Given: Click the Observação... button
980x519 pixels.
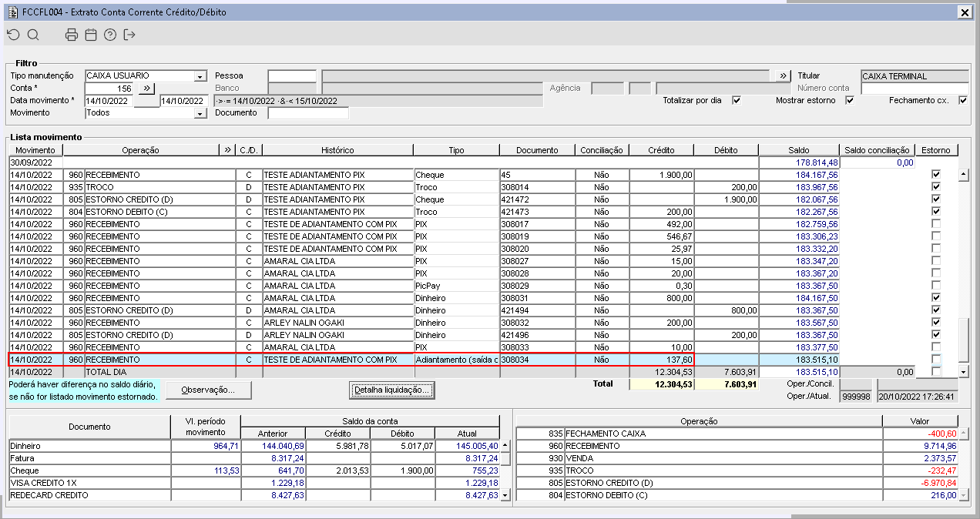Looking at the screenshot, I should pyautogui.click(x=208, y=390).
